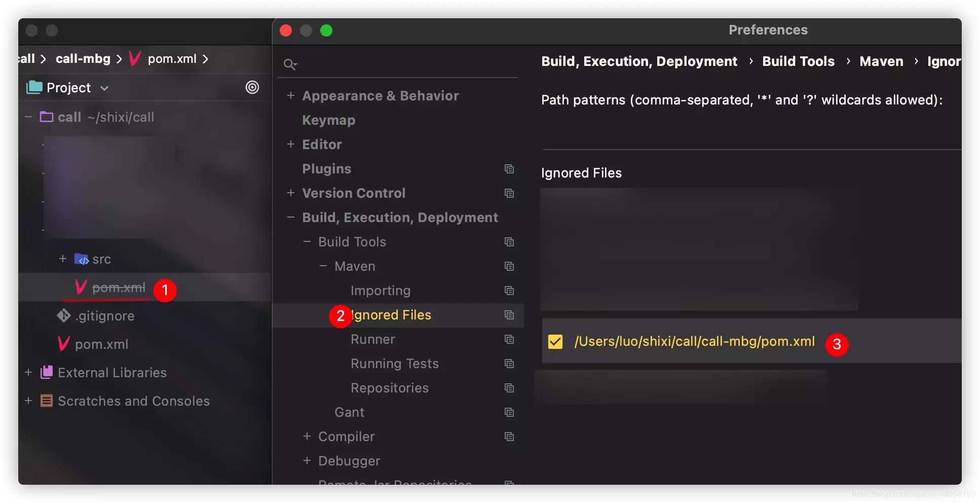Expand External Libraries node

pyautogui.click(x=28, y=372)
